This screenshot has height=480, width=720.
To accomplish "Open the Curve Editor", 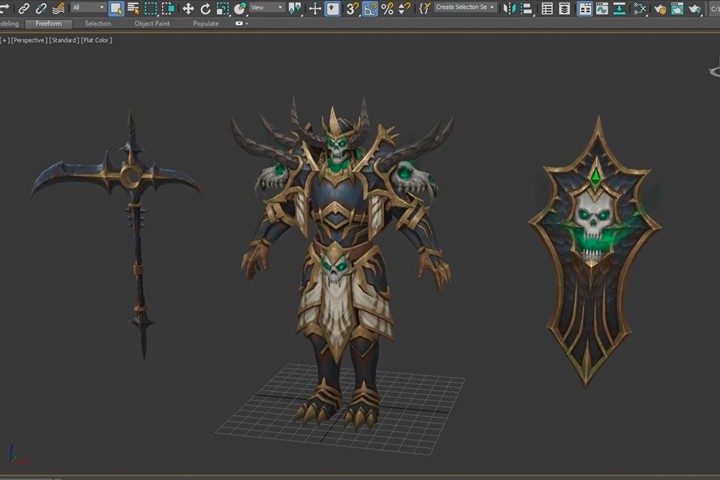I will tap(602, 8).
